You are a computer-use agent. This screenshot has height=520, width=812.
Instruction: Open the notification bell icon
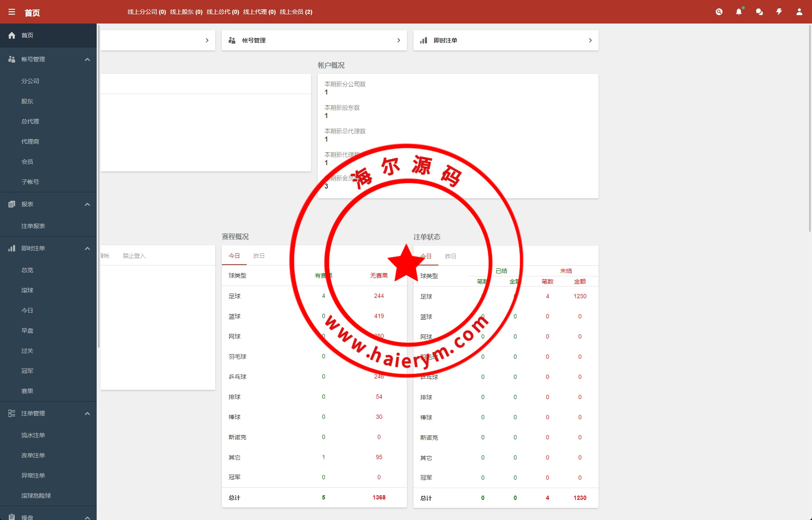tap(738, 12)
